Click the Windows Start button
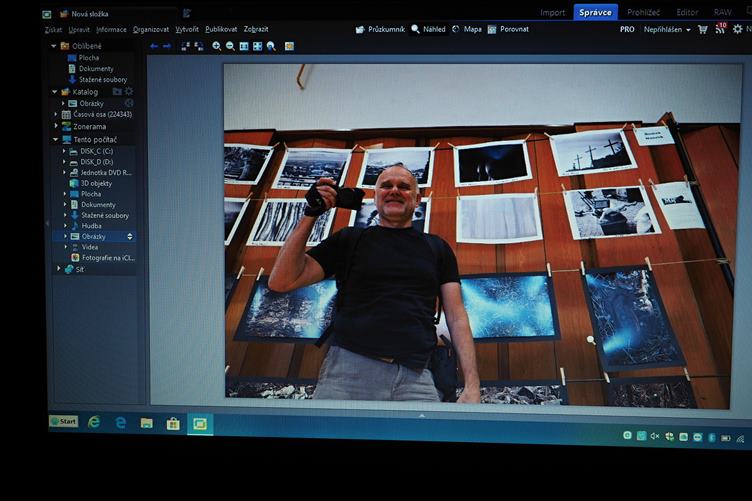752x501 pixels. pyautogui.click(x=64, y=421)
